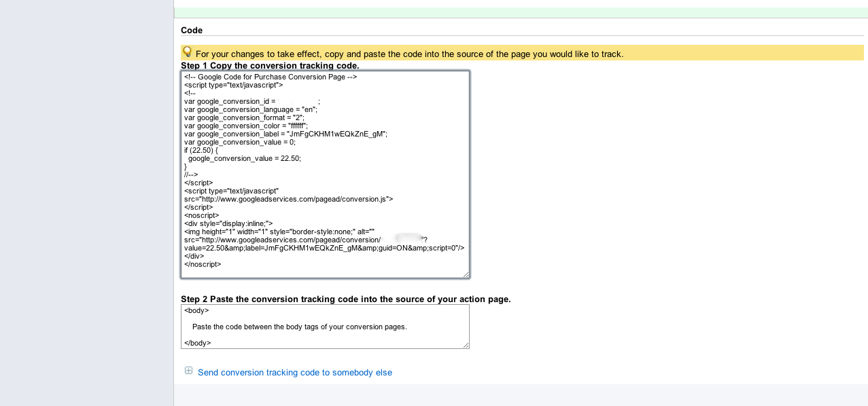The image size is (868, 406).
Task: Click "Paste the code between the body tags" text
Action: coord(300,327)
